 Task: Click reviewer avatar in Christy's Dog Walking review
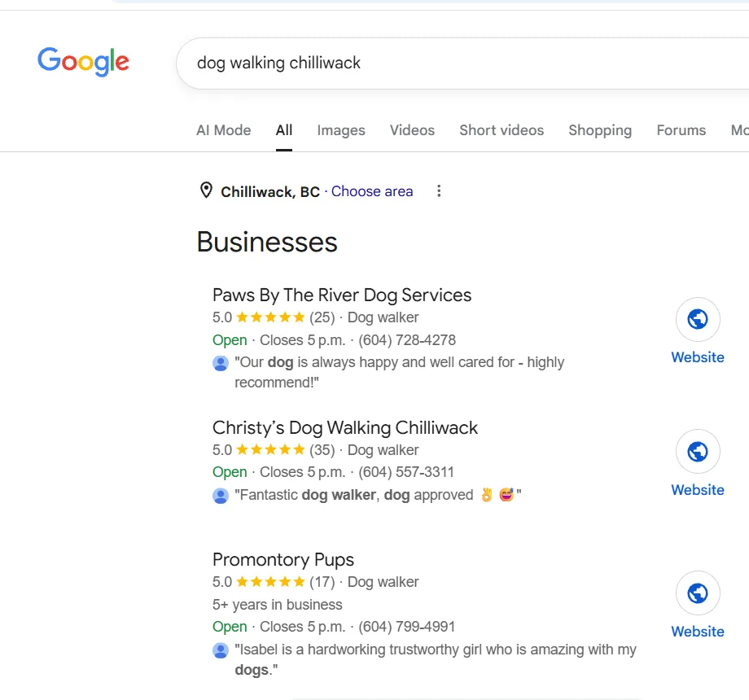click(220, 496)
